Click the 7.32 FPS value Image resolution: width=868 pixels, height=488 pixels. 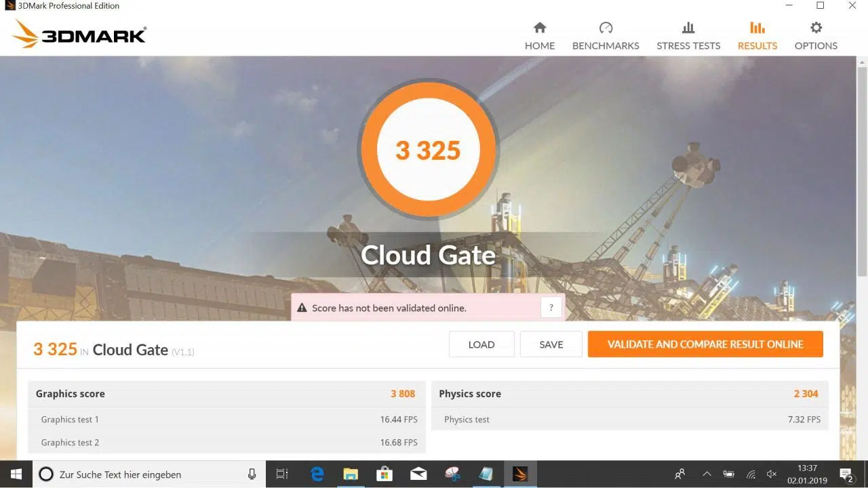click(804, 420)
